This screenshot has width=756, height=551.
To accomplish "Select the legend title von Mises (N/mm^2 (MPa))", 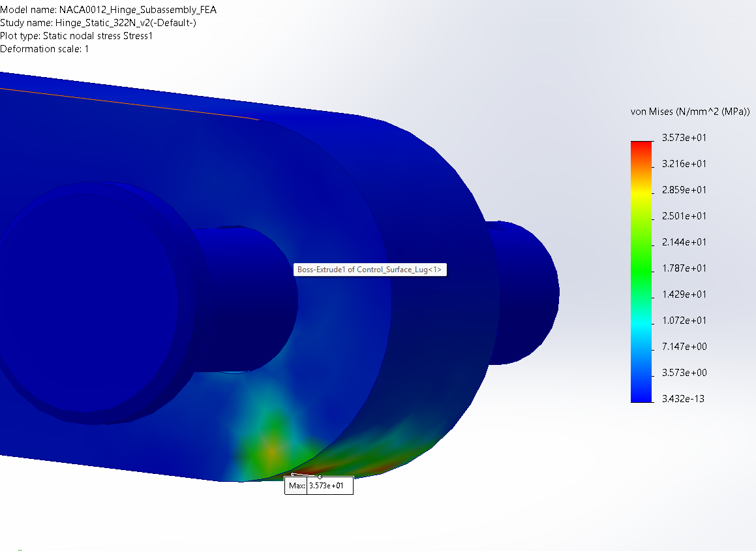I will point(690,112).
